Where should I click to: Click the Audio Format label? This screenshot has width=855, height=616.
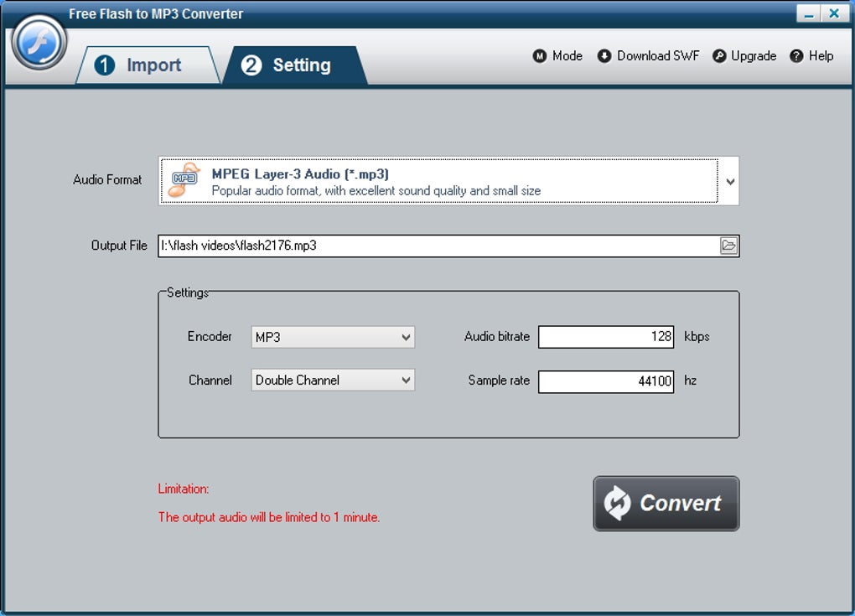pos(107,180)
